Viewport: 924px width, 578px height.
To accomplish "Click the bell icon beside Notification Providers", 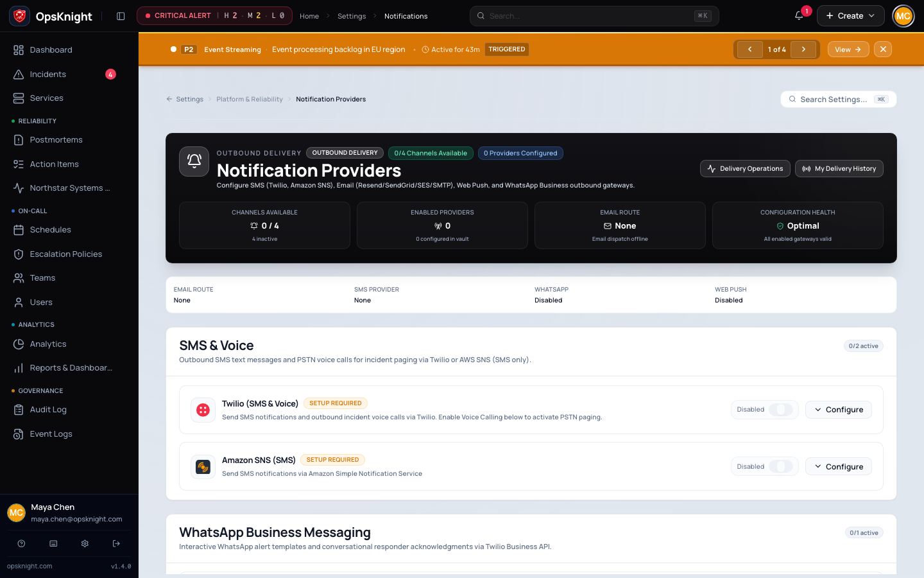I will tap(194, 161).
